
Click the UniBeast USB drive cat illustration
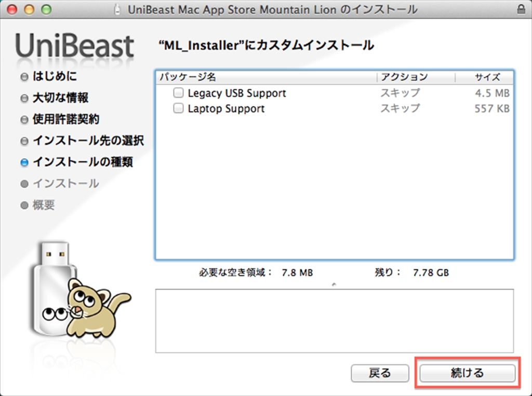click(80, 290)
